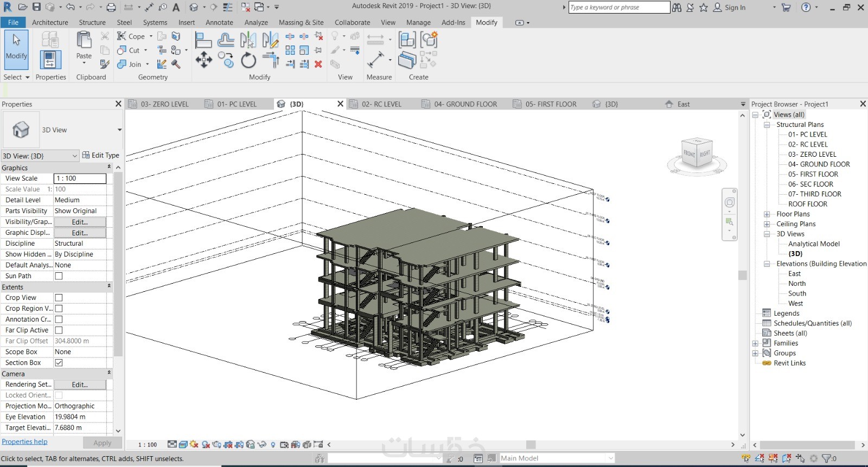Viewport: 868px width, 467px height.
Task: Click the red Delete icon in Modify panel
Action: 318,64
